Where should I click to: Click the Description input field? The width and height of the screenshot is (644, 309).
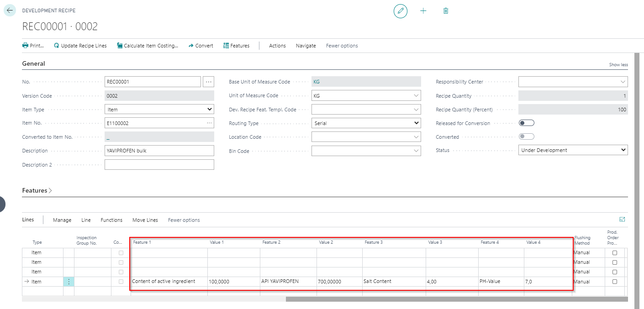pyautogui.click(x=159, y=151)
